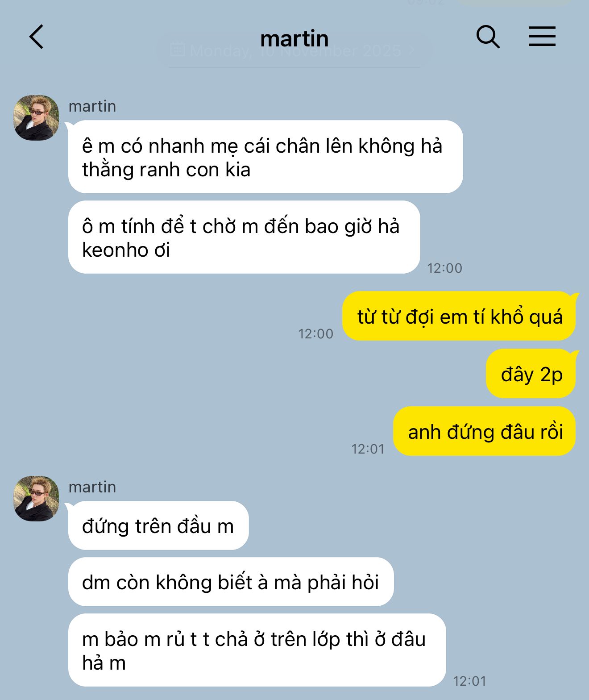Select yellow bubble "từ từ đợi em tí khổ quá"
The width and height of the screenshot is (589, 700).
click(459, 316)
